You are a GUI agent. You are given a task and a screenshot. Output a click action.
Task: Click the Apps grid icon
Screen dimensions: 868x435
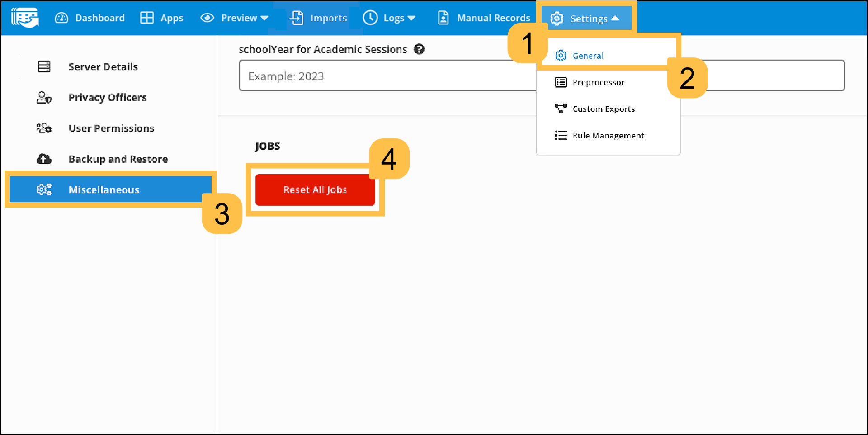coord(147,18)
